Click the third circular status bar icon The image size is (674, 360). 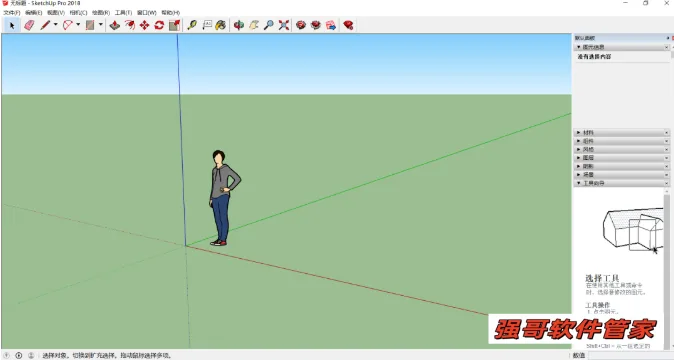click(x=31, y=355)
